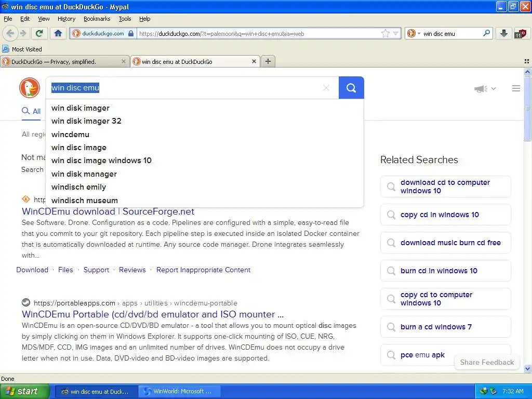Choose the 'win disc image windows 10' suggestion
The width and height of the screenshot is (532, 399).
pyautogui.click(x=205, y=161)
